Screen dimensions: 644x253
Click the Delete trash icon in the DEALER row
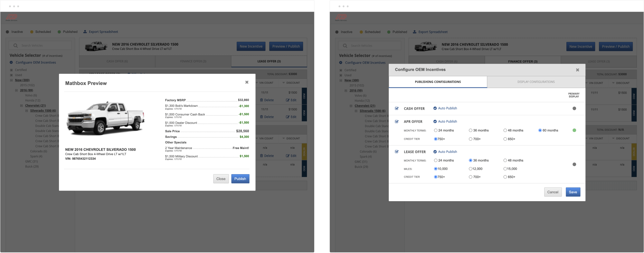(x=261, y=156)
